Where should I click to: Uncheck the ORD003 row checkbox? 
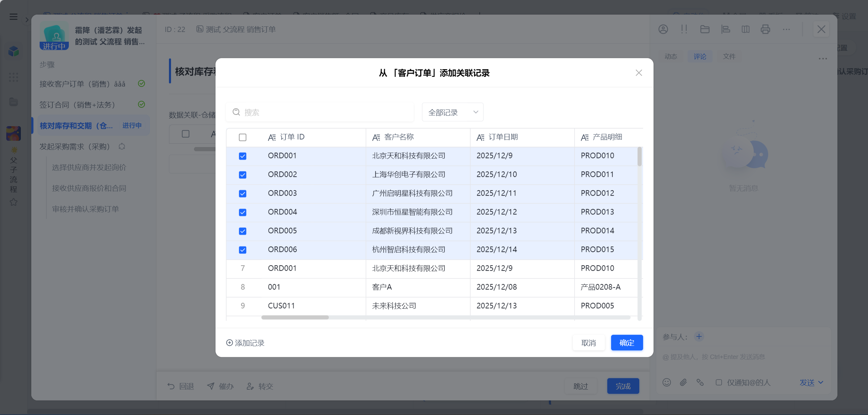243,194
